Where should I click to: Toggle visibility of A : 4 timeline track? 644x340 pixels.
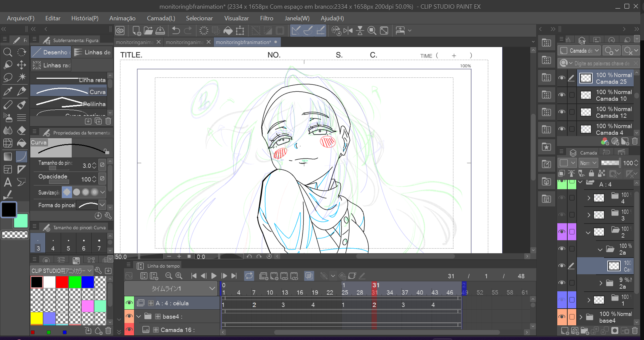[129, 303]
